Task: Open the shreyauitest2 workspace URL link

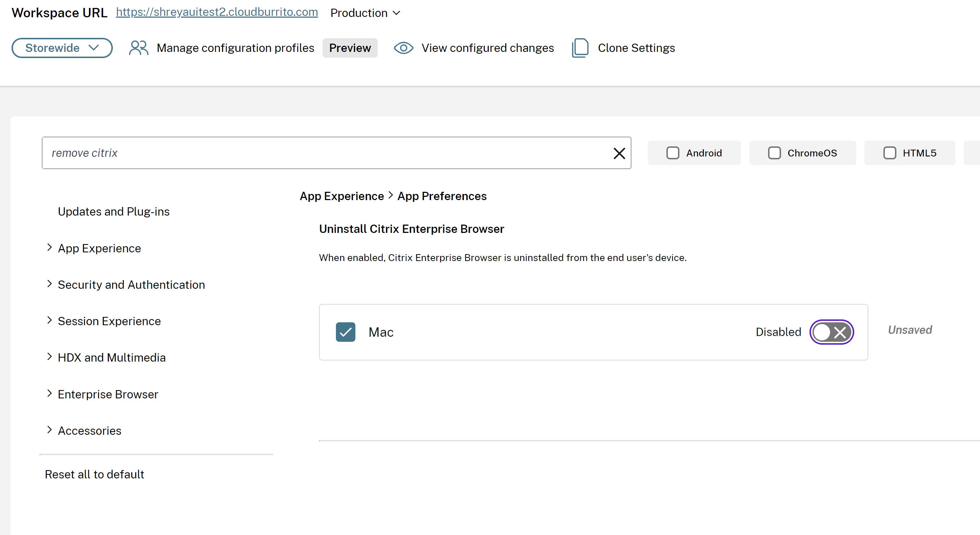Action: point(217,12)
